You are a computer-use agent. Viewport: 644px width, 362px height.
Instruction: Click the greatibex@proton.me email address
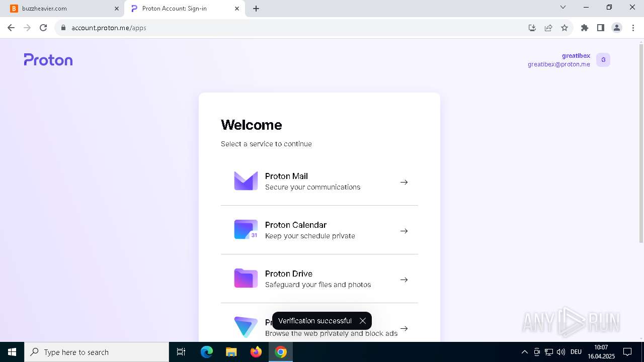coord(559,64)
